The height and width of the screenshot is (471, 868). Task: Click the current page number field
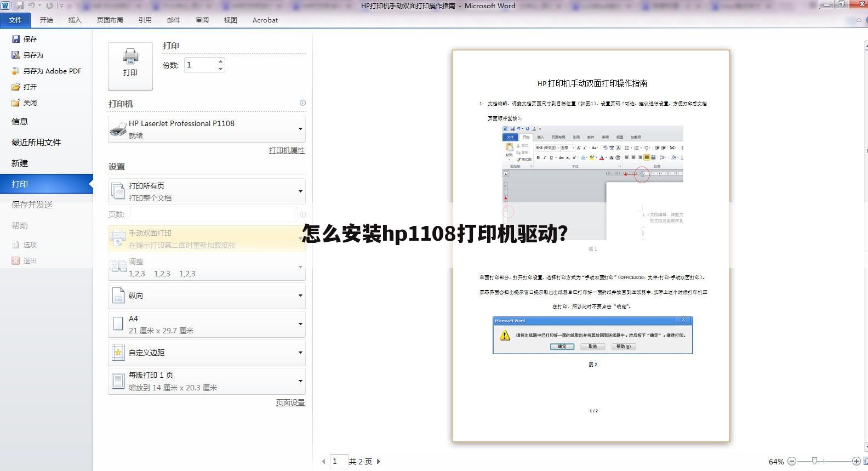pos(339,462)
